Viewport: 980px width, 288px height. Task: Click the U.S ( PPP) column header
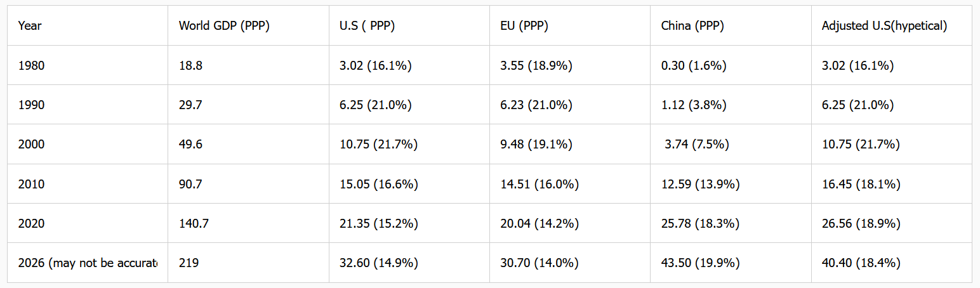409,25
